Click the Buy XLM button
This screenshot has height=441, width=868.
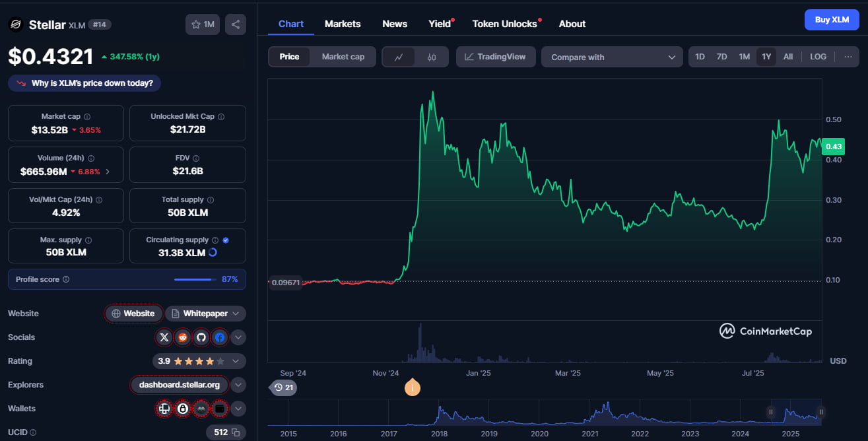pos(831,20)
